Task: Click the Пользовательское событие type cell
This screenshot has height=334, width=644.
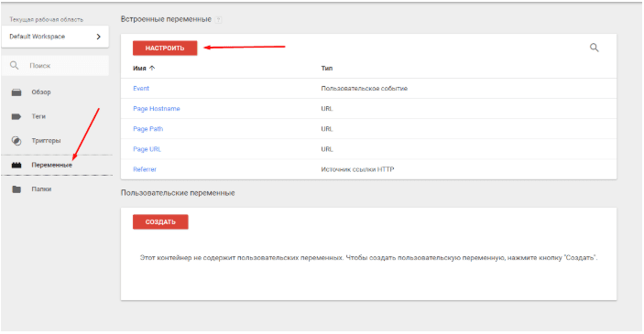Action: [x=365, y=88]
